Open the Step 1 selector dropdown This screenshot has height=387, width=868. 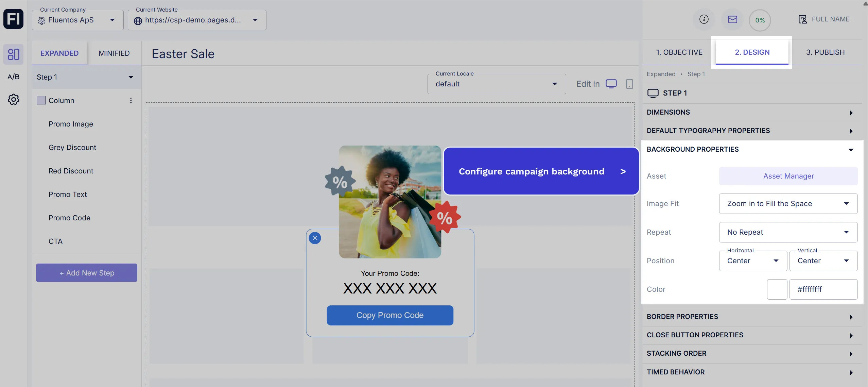pyautogui.click(x=87, y=77)
